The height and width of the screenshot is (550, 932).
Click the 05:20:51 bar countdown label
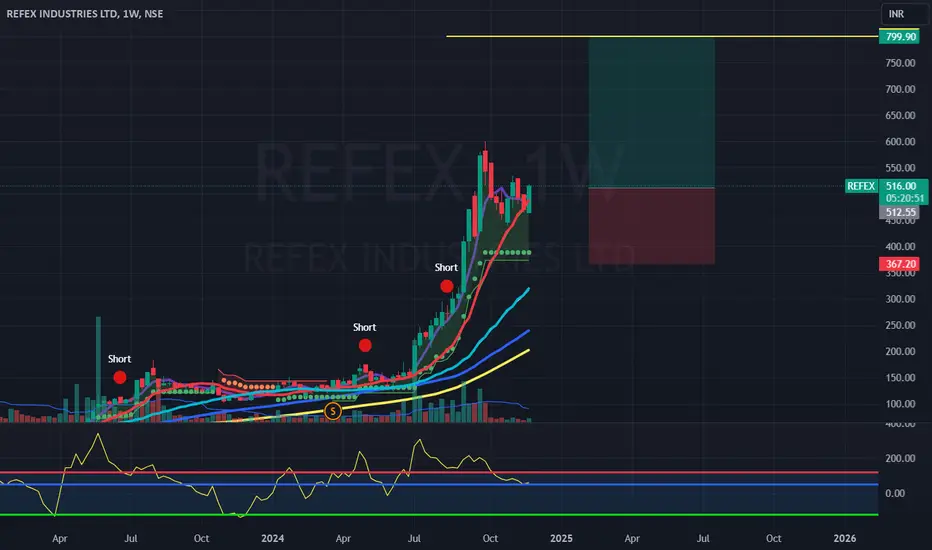tap(904, 199)
